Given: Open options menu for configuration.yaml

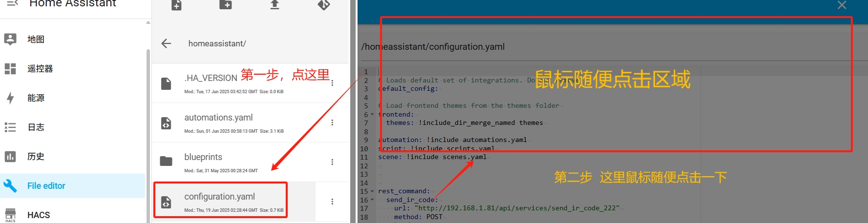Looking at the screenshot, I should pyautogui.click(x=332, y=202).
